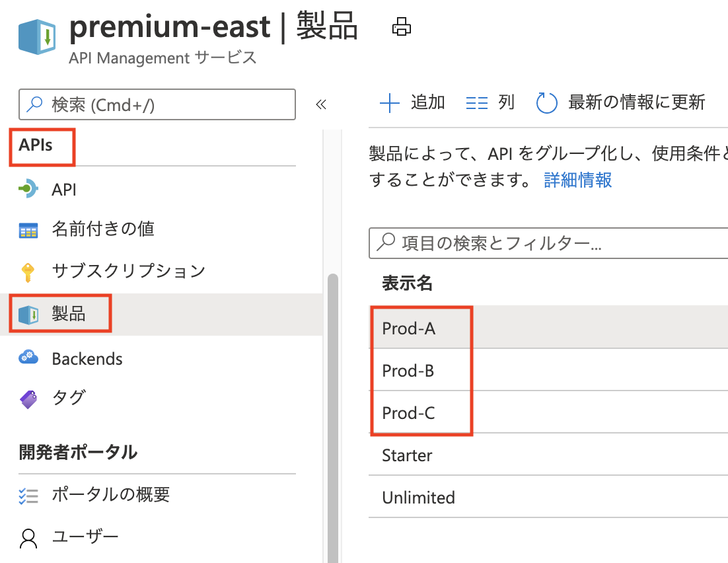728x563 pixels.
Task: Select the Prod-B product row
Action: tap(548, 370)
